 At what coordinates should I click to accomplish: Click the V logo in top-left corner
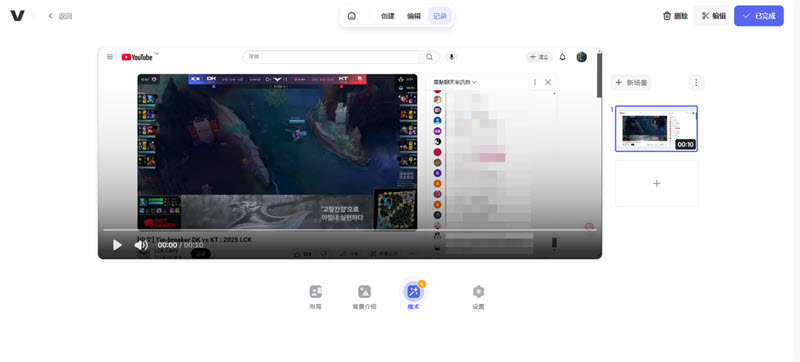[x=17, y=16]
